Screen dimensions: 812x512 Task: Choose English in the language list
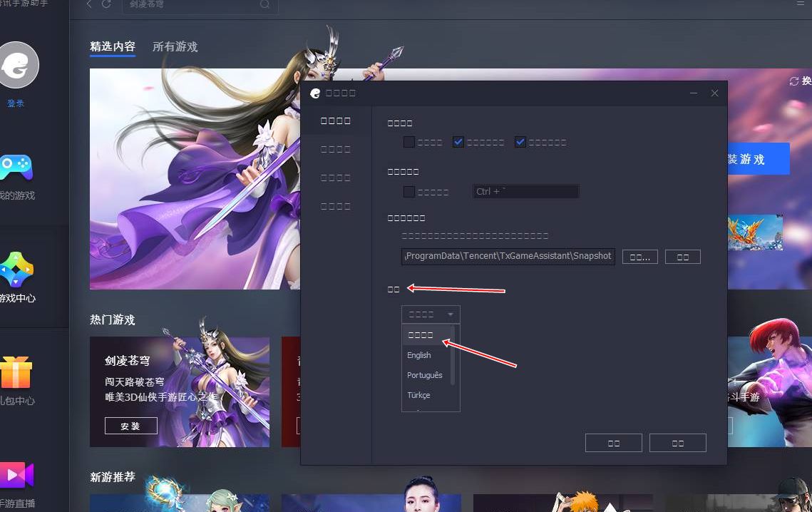click(419, 356)
